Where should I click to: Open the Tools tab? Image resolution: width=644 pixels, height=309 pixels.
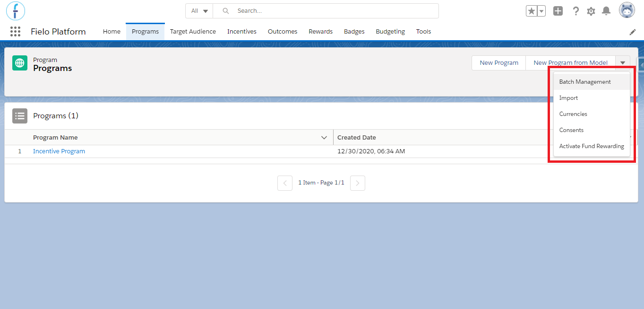[424, 32]
